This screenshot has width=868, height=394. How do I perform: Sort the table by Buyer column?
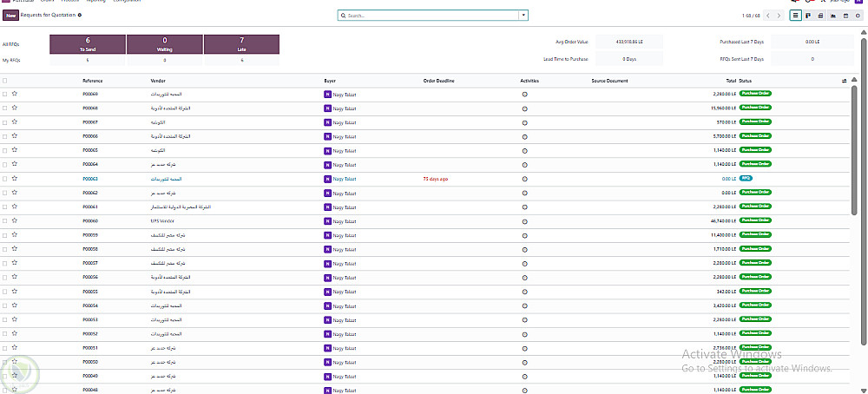point(330,81)
